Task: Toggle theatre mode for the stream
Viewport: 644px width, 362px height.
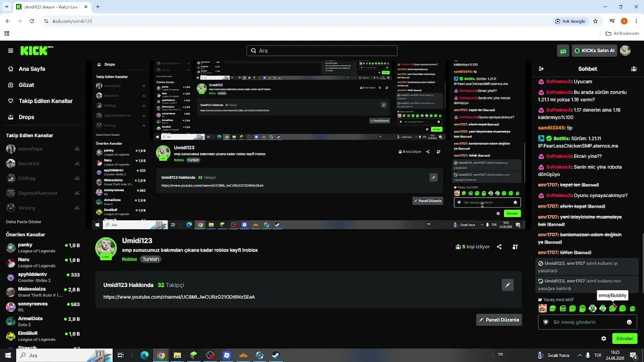Action: pyautogui.click(x=515, y=247)
